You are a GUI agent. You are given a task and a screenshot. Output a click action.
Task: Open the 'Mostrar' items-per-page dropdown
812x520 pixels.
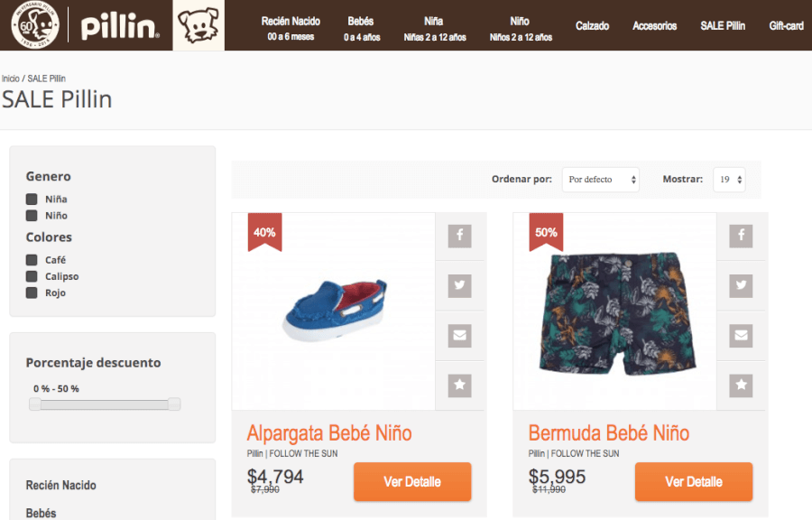pyautogui.click(x=729, y=180)
